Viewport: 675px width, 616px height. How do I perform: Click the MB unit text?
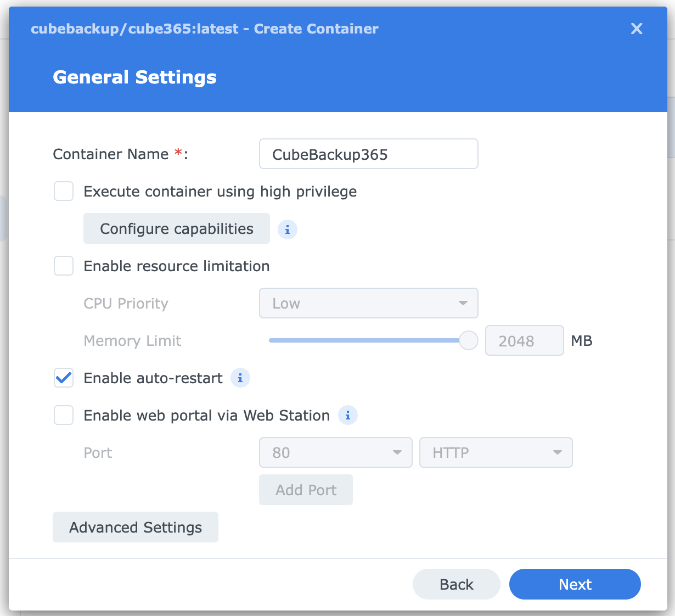click(x=582, y=341)
